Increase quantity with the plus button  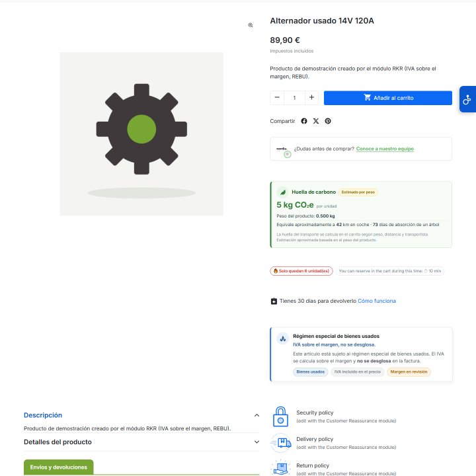311,98
